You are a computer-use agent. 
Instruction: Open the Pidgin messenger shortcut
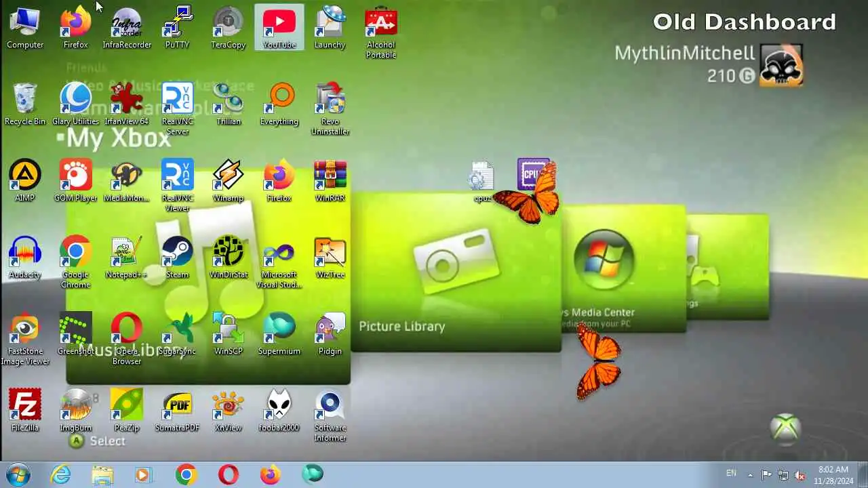330,334
